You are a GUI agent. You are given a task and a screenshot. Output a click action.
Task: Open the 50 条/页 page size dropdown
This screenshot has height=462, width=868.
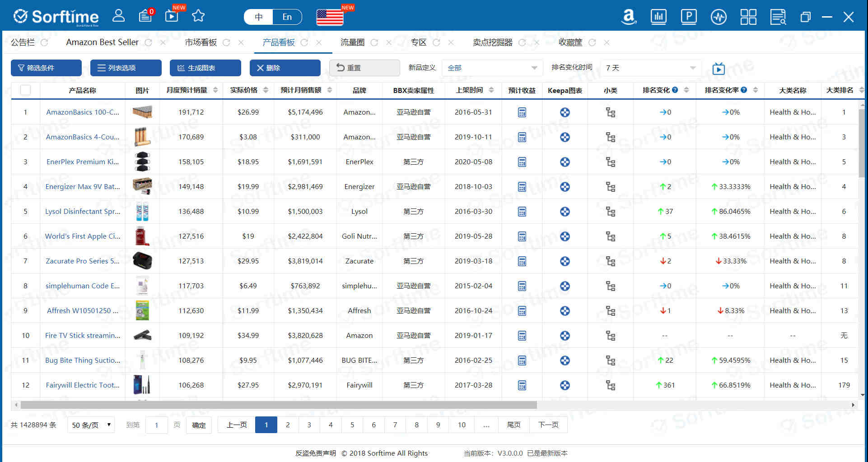pos(91,425)
